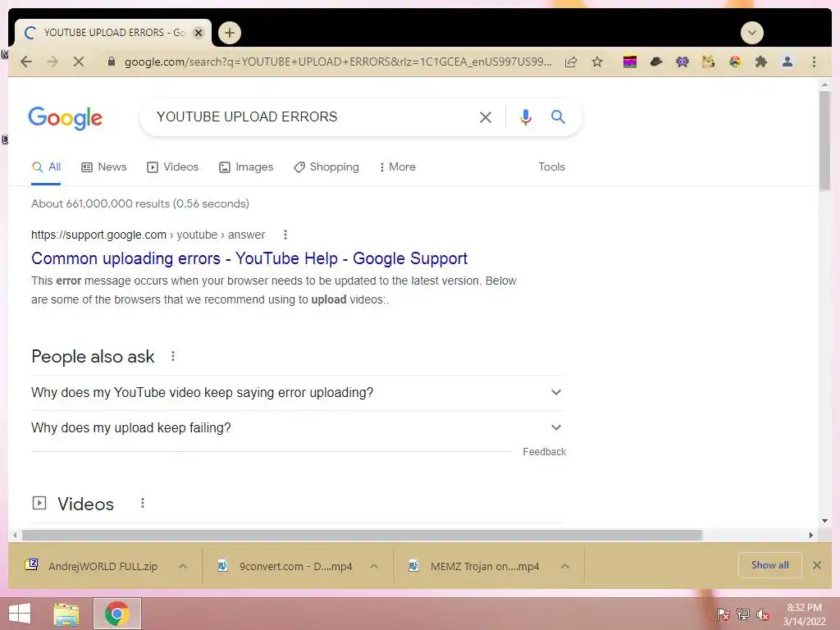Switch to Images results
Screen dimensions: 840x630
(246, 167)
